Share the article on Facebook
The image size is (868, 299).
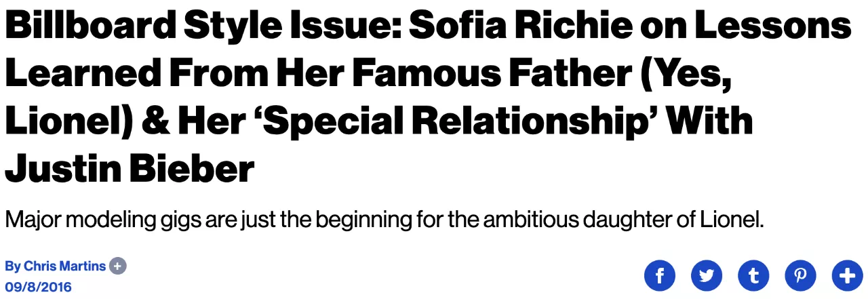[x=660, y=275]
